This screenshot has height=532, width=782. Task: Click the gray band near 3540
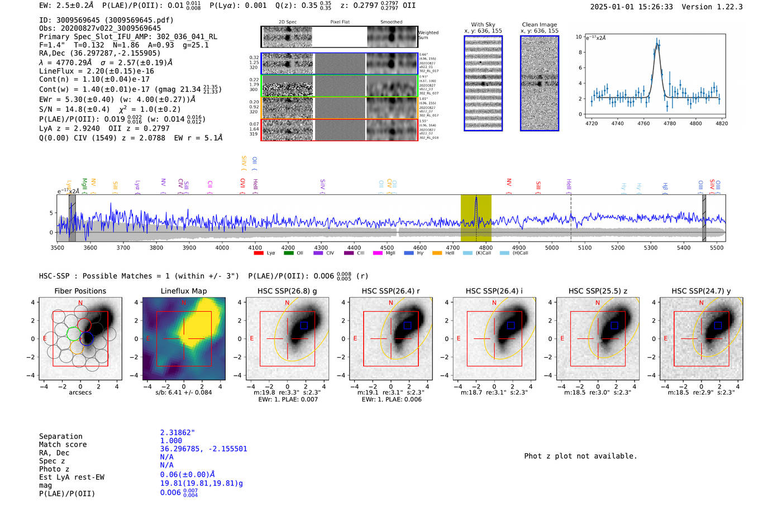tap(72, 218)
